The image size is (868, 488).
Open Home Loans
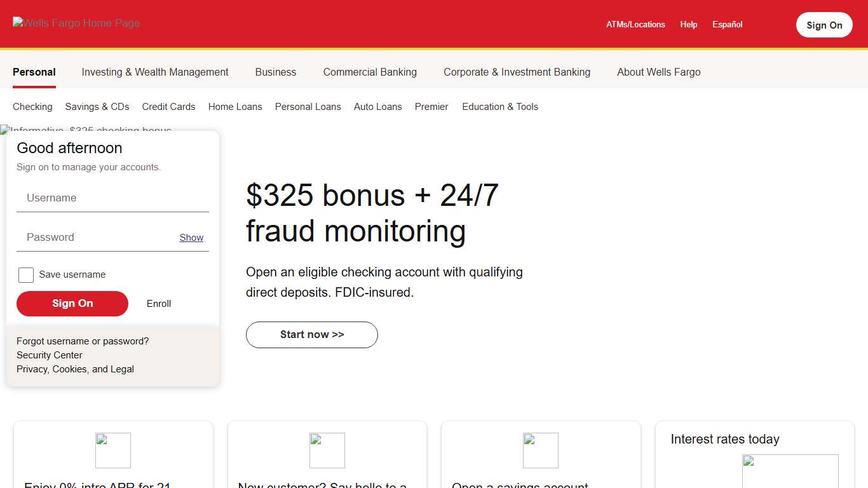click(x=235, y=107)
